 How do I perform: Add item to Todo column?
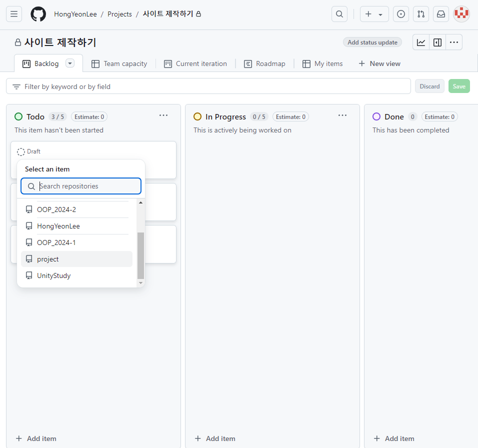pos(36,438)
